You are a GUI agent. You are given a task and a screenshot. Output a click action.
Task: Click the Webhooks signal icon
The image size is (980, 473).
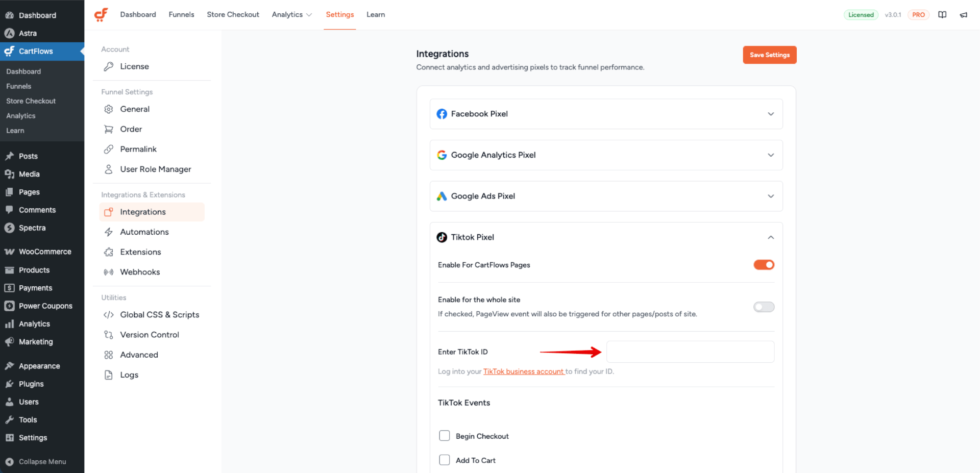tap(108, 272)
